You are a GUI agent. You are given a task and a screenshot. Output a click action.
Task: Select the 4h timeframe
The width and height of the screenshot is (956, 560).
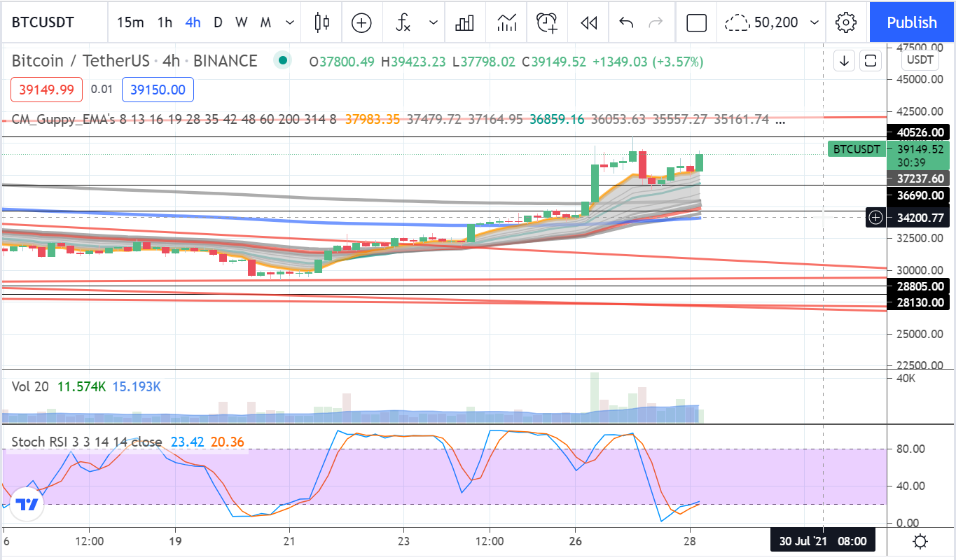[193, 22]
